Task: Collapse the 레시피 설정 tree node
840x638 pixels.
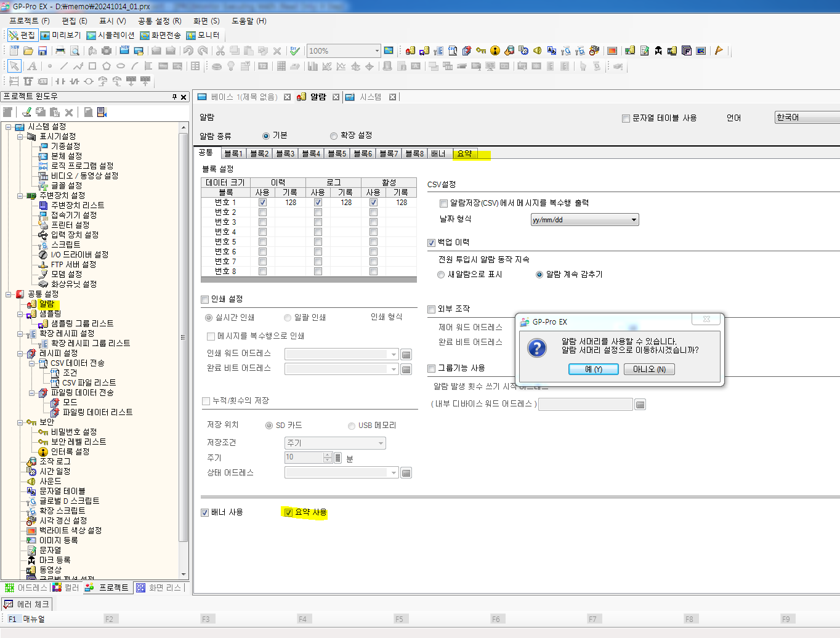Action: tap(20, 353)
